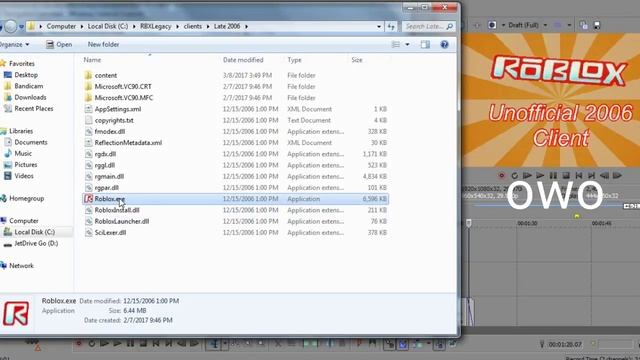Pause playback in the video preview transport
The width and height of the screenshot is (640, 360).
tap(553, 176)
